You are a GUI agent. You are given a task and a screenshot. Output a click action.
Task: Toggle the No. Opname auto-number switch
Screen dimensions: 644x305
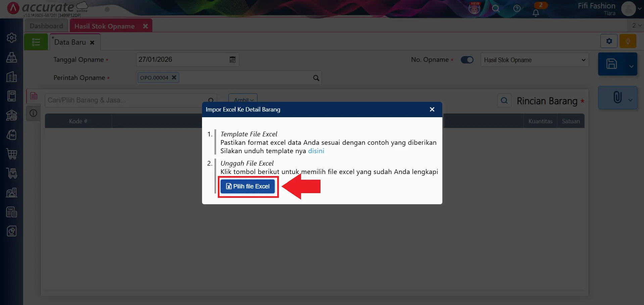point(467,60)
